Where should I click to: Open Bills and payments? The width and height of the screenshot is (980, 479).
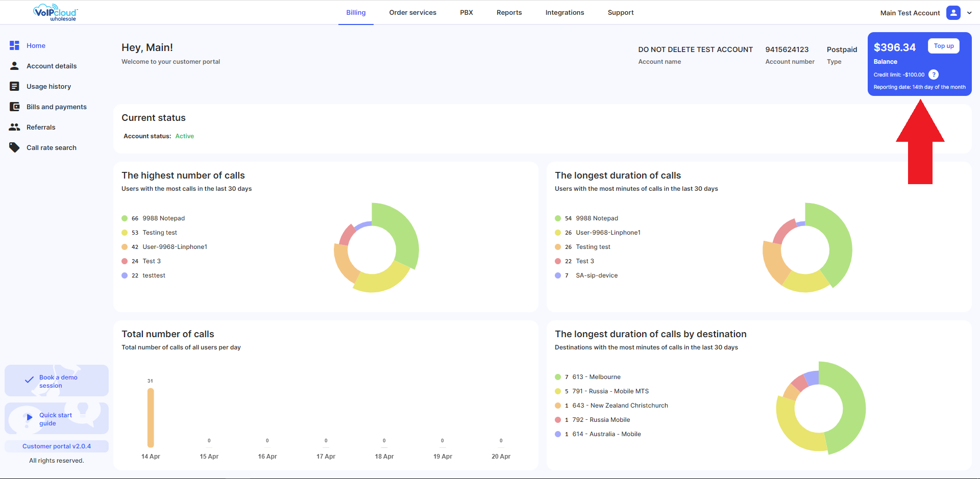(57, 107)
